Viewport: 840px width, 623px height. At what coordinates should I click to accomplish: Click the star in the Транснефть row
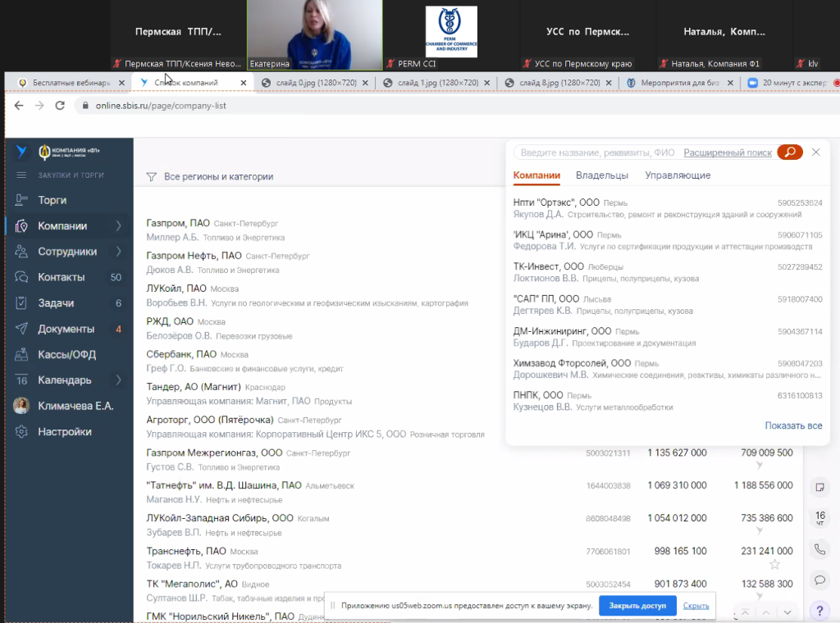[774, 564]
